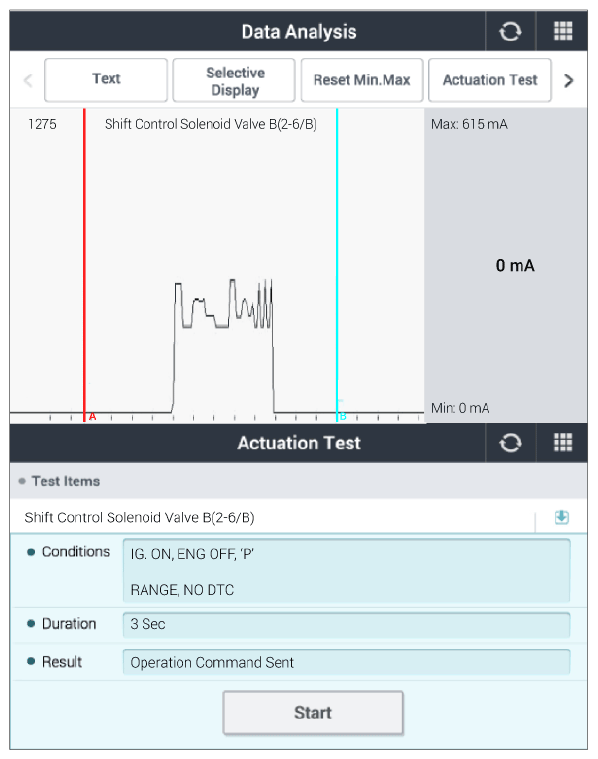Click Reset Min.Max button
The height and width of the screenshot is (759, 598).
click(x=362, y=80)
